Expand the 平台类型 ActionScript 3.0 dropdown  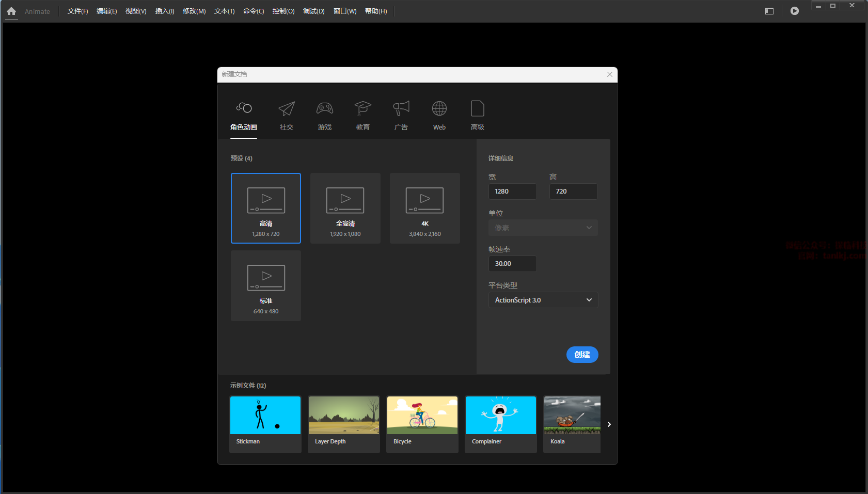[543, 300]
